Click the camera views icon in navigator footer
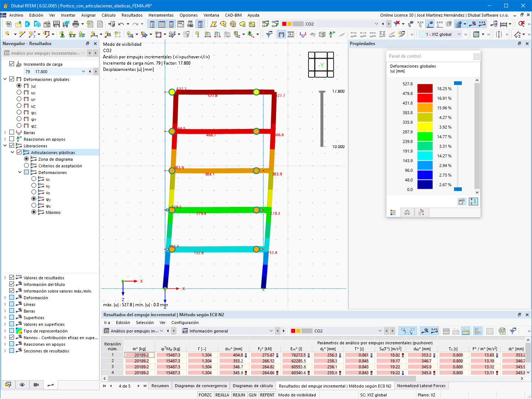Viewport: 532px width, 399px height. 36,385
